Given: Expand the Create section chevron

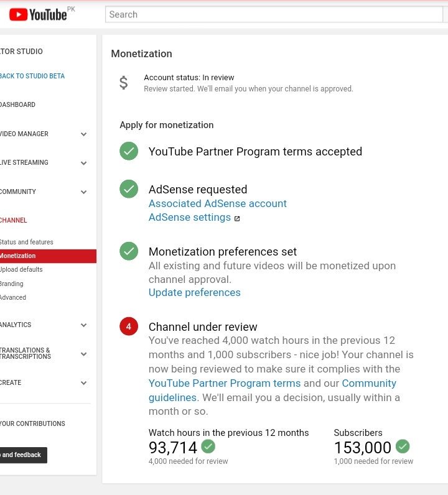Looking at the screenshot, I should point(84,383).
